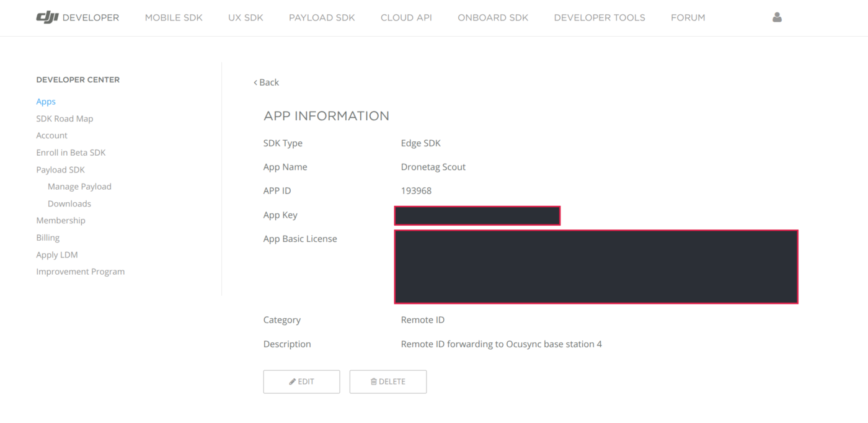Click the App Basic License label
The height and width of the screenshot is (423, 868).
click(300, 239)
